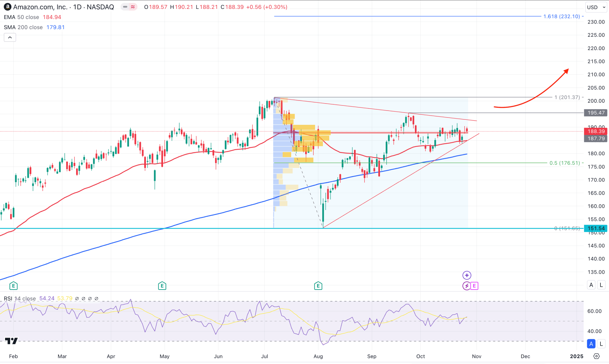The height and width of the screenshot is (364, 609).
Task: Click the cyan 151.54 price label
Action: [596, 228]
